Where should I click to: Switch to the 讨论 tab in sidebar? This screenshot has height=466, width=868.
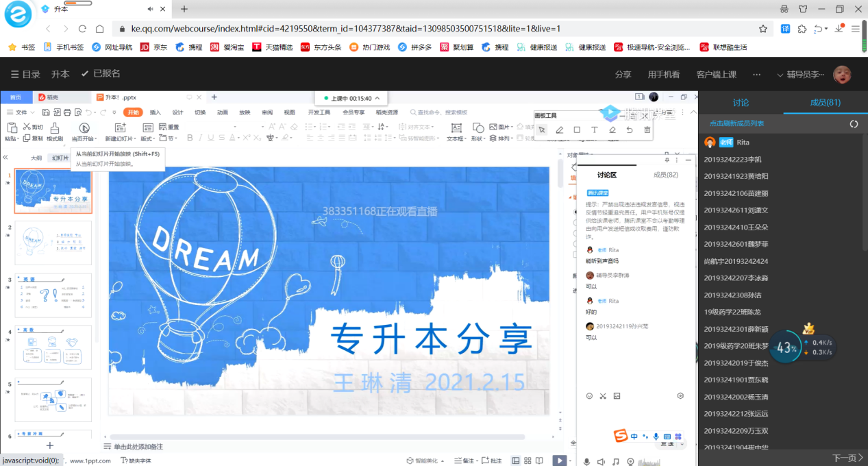(x=741, y=103)
